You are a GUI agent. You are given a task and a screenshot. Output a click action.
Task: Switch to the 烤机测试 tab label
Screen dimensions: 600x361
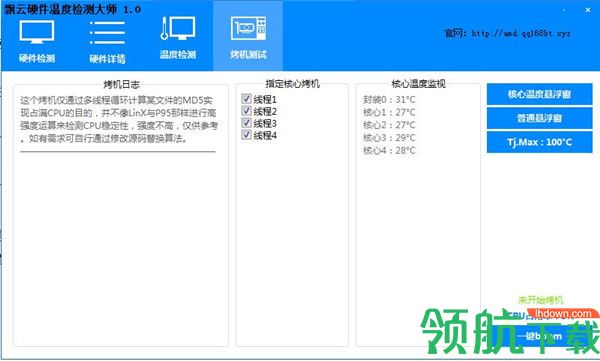pyautogui.click(x=248, y=54)
